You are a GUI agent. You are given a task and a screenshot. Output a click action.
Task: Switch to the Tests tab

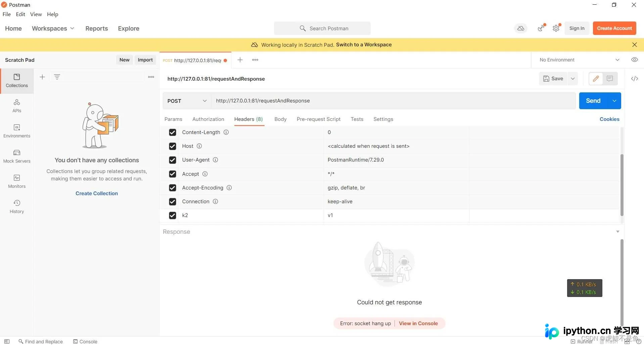pos(357,119)
